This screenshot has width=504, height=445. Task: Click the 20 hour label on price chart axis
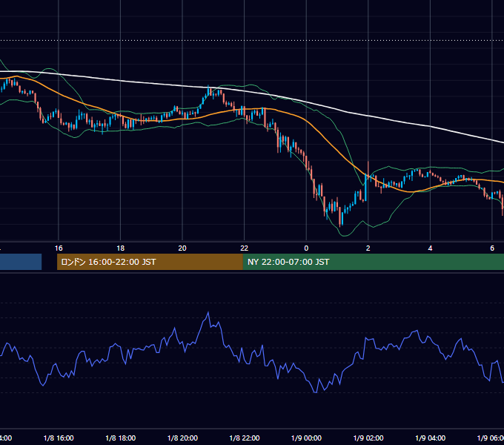click(182, 248)
